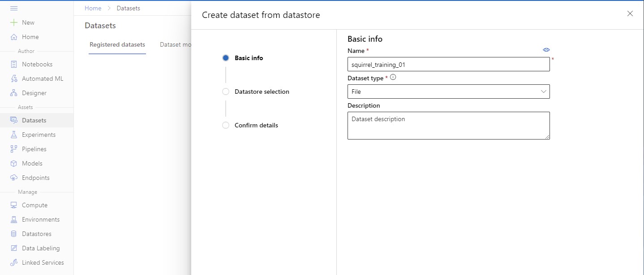Click the Basic info step label
Image resolution: width=644 pixels, height=275 pixels.
click(249, 58)
